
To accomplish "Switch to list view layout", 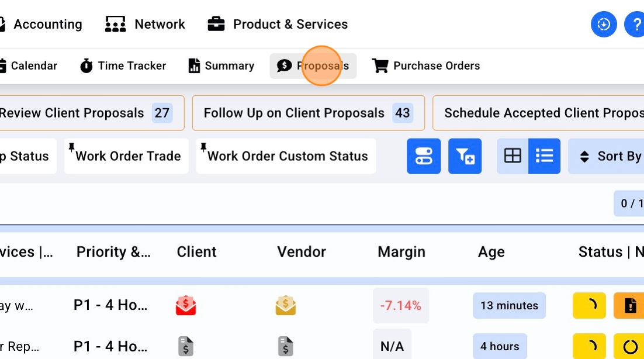I will pyautogui.click(x=544, y=156).
